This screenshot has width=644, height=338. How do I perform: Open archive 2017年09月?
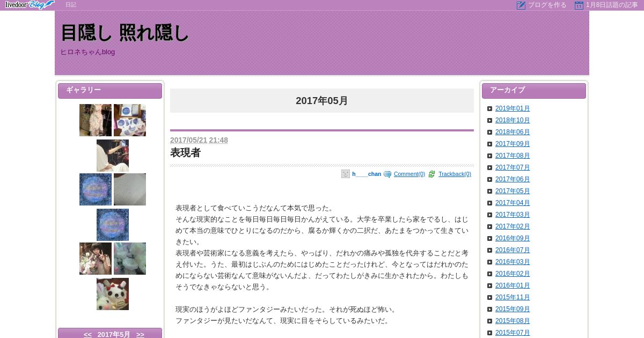click(513, 144)
